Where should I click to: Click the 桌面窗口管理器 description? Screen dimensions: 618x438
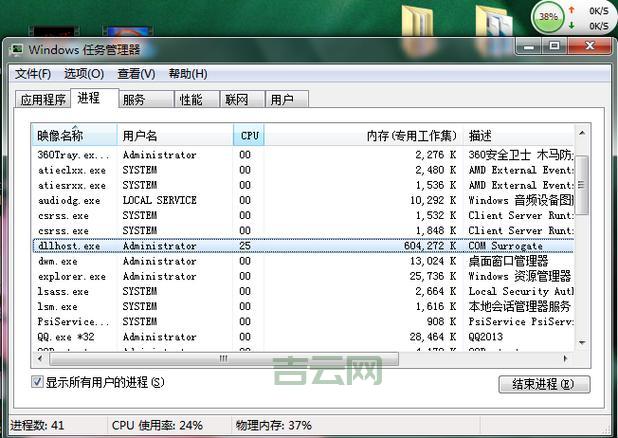[508, 261]
